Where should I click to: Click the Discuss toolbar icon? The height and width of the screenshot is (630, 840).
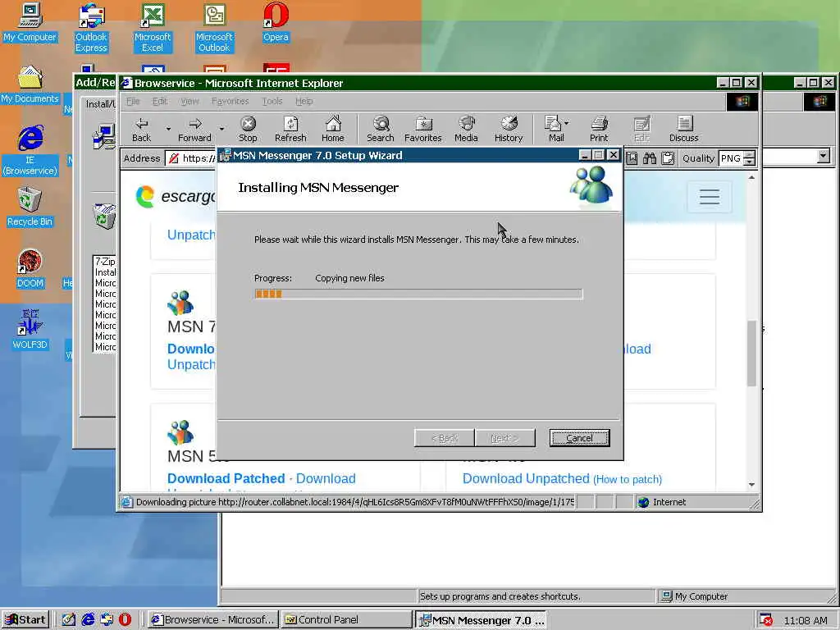pyautogui.click(x=684, y=130)
